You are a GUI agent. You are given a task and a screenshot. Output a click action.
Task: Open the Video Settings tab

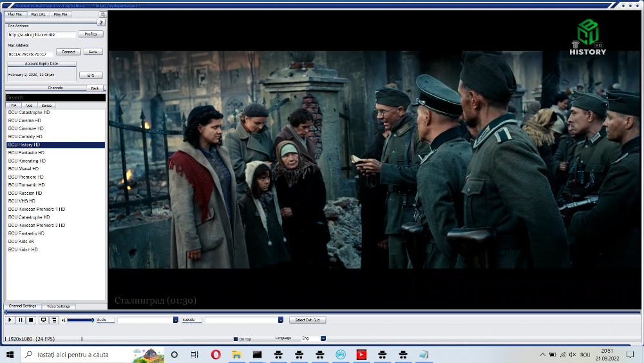coord(59,306)
